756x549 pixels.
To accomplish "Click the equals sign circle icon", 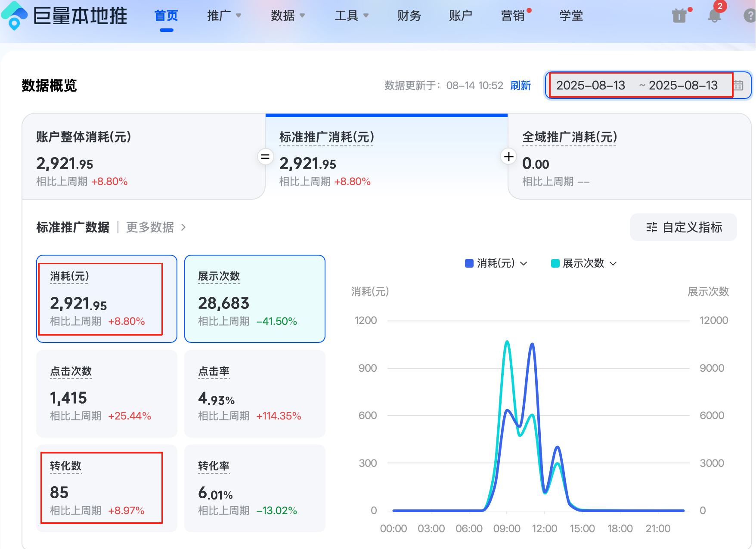I will point(265,157).
